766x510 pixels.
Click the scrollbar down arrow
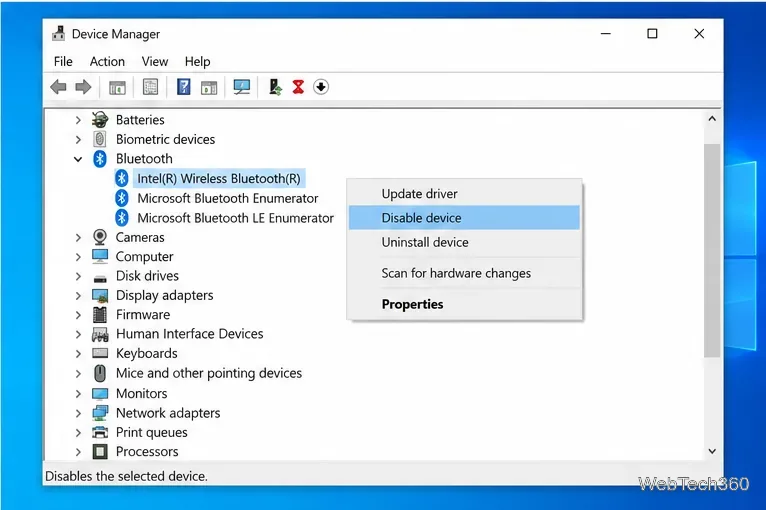click(x=712, y=451)
